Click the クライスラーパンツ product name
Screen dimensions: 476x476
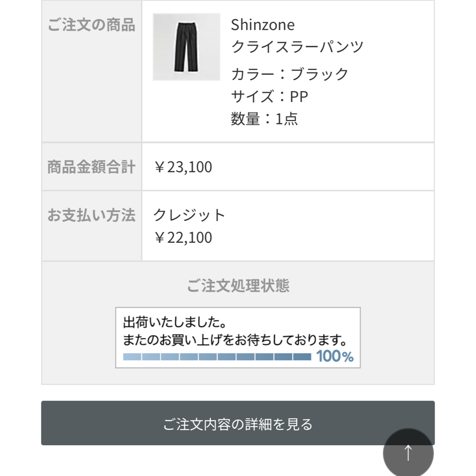(x=297, y=47)
